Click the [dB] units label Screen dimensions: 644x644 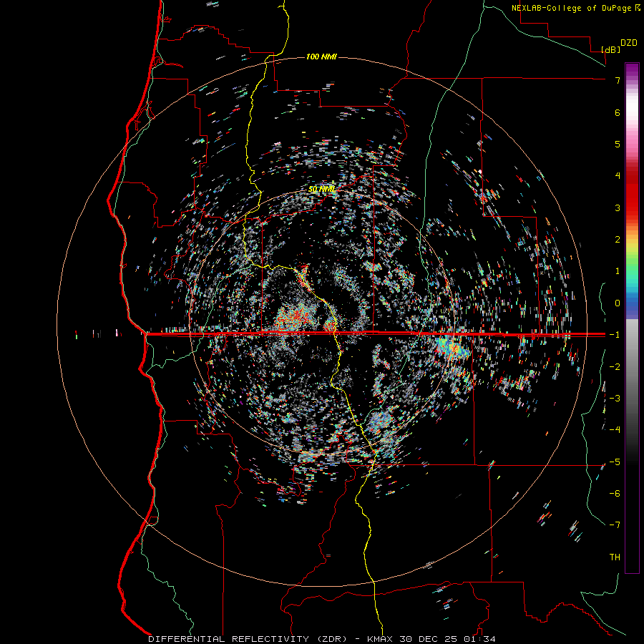pyautogui.click(x=611, y=49)
